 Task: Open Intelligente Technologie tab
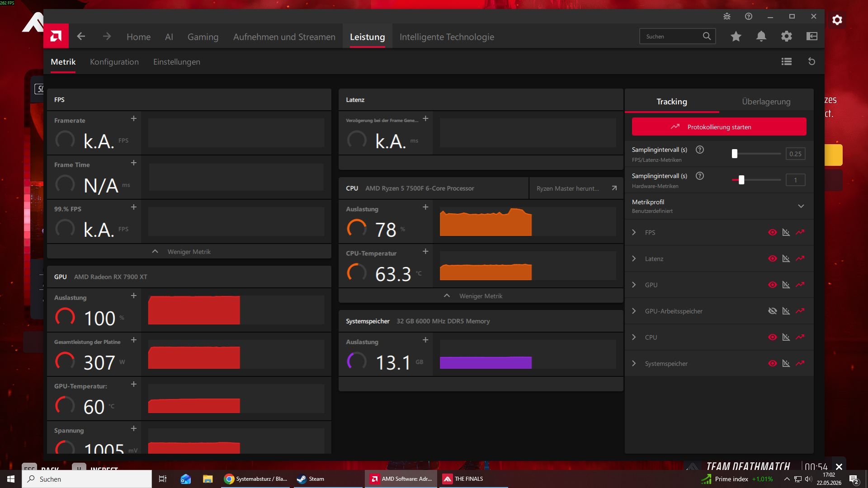447,37
